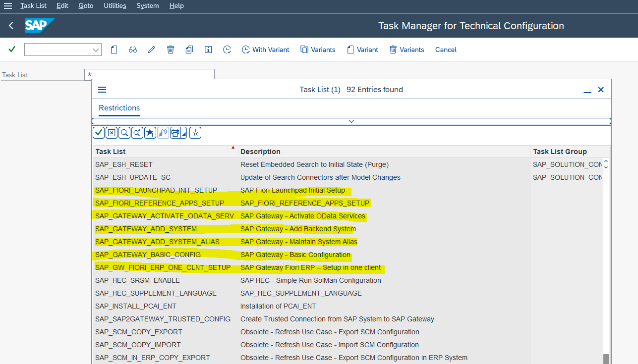The width and height of the screenshot is (638, 364).
Task: Click the Copy task list icon
Action: 189,50
